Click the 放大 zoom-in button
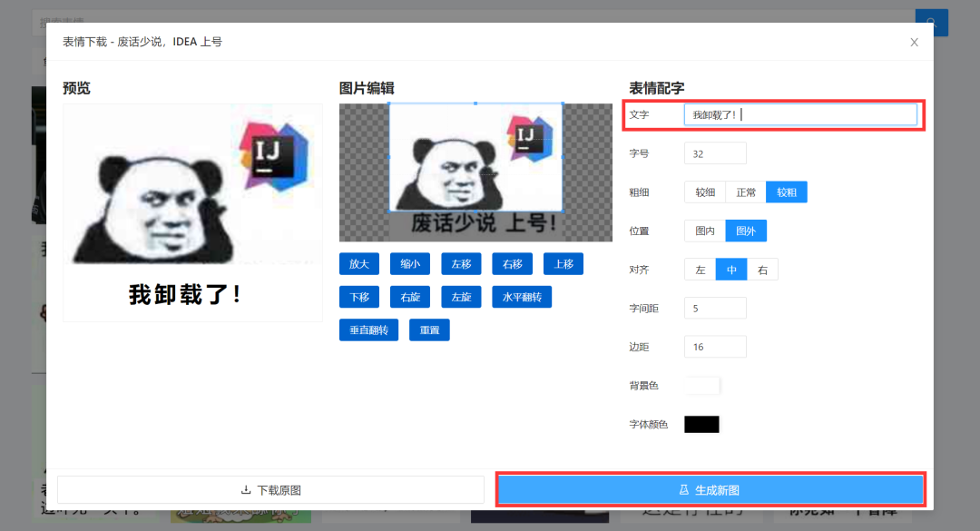Image resolution: width=980 pixels, height=531 pixels. (x=359, y=264)
